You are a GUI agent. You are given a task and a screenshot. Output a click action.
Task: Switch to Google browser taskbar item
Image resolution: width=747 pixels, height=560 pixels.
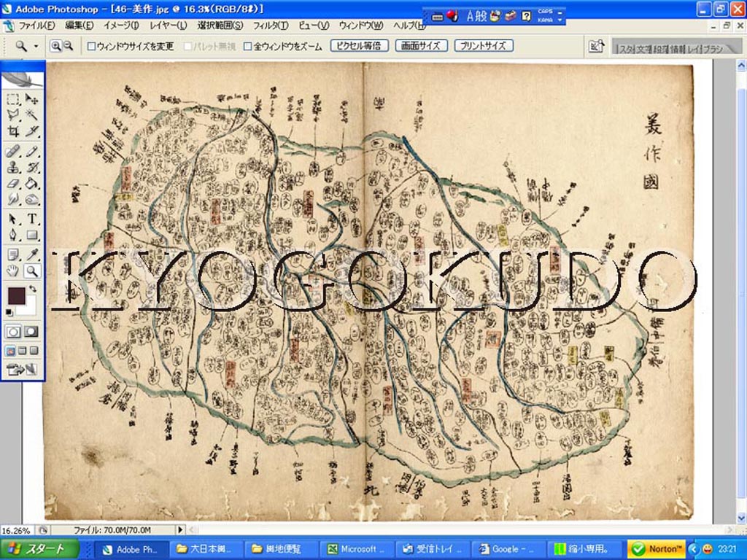[x=507, y=549]
